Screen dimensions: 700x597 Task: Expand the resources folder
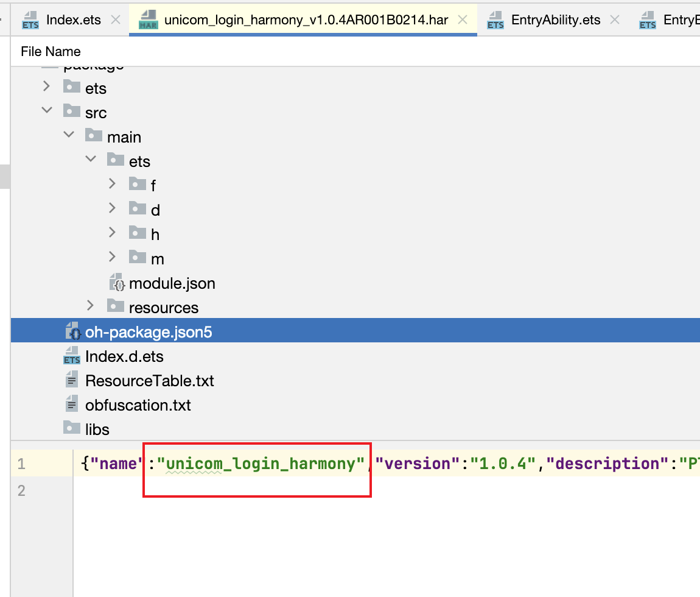(x=91, y=306)
